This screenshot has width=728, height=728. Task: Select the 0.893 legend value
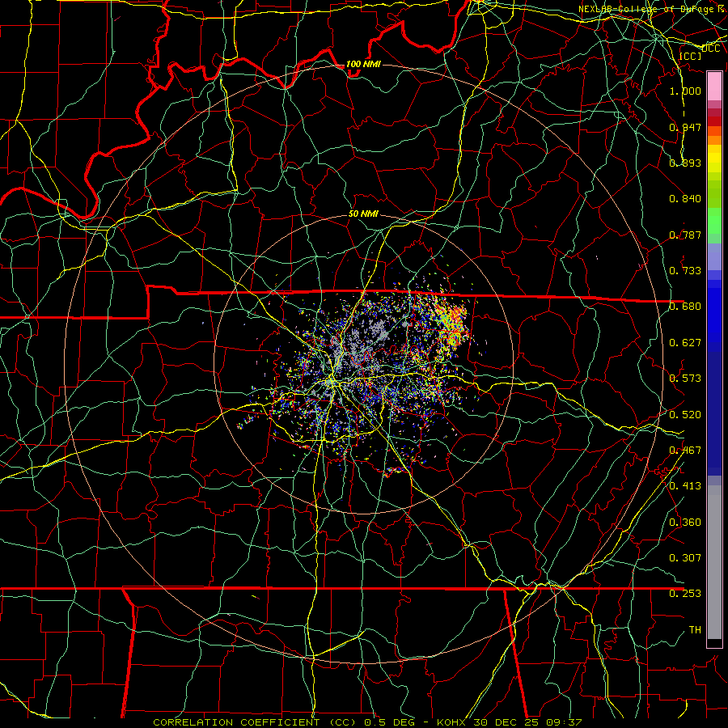pyautogui.click(x=685, y=163)
